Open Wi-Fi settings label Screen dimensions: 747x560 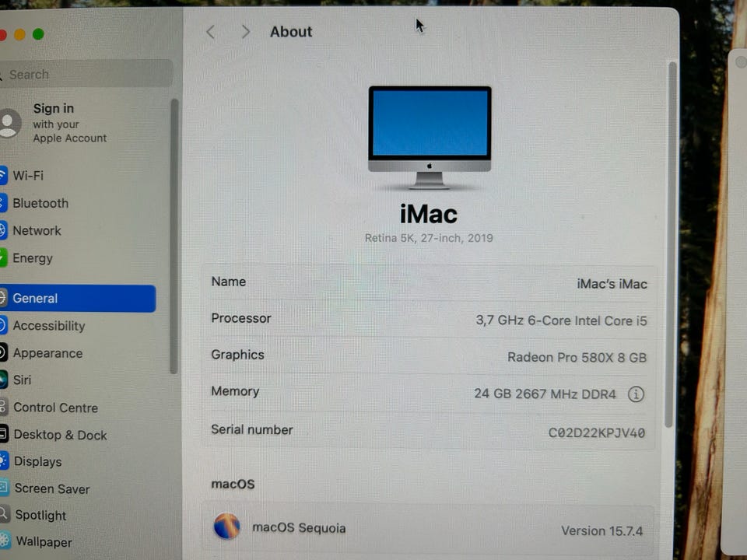pos(28,176)
